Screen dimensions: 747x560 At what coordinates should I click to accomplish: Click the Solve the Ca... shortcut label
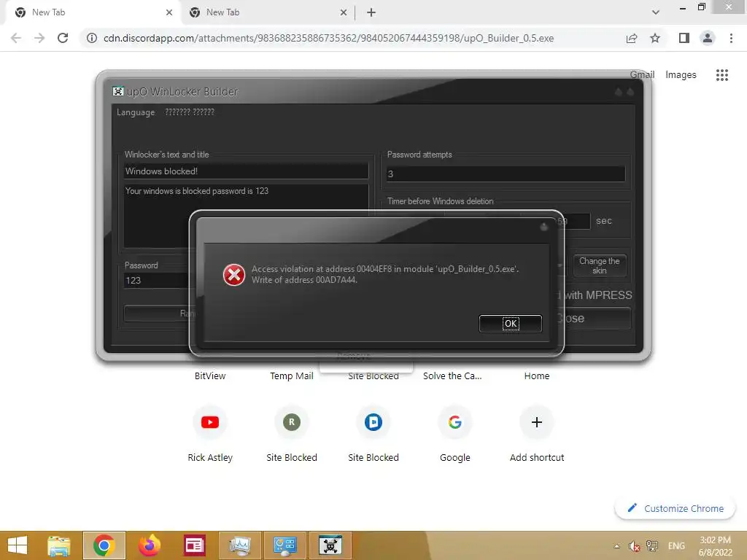452,376
